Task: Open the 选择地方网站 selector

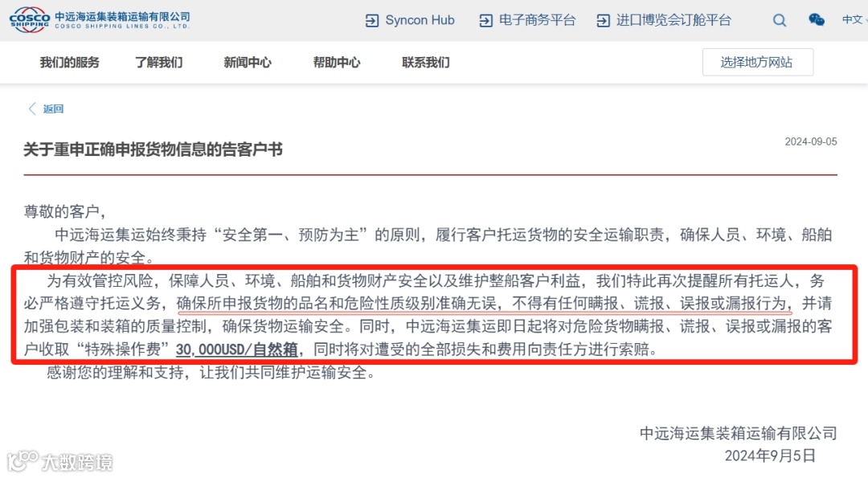Action: point(757,62)
